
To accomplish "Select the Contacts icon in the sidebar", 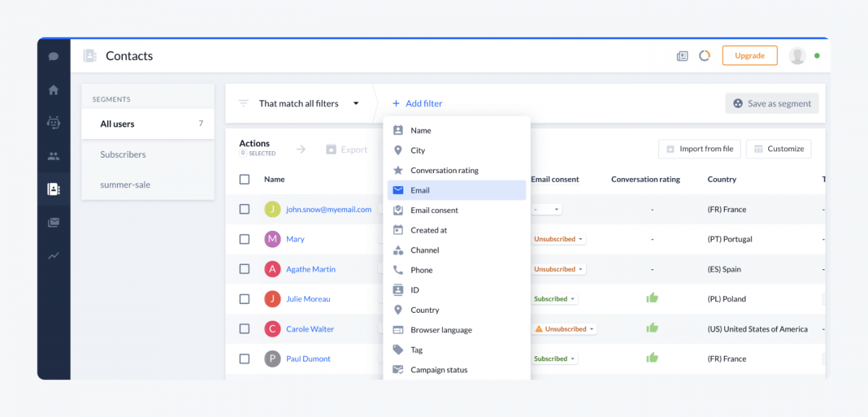I will coord(54,189).
